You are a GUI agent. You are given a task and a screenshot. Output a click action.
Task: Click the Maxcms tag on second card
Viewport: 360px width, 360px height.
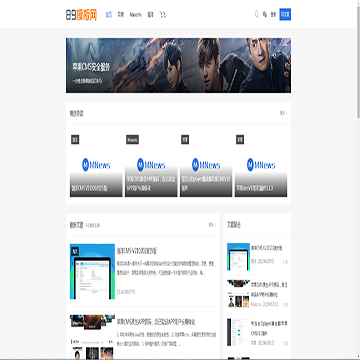(x=132, y=140)
